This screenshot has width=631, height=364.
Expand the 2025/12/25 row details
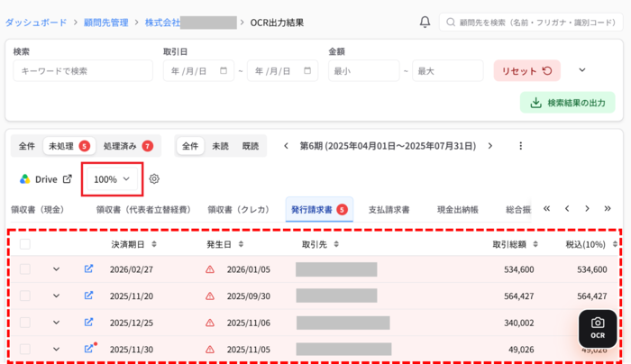click(56, 323)
